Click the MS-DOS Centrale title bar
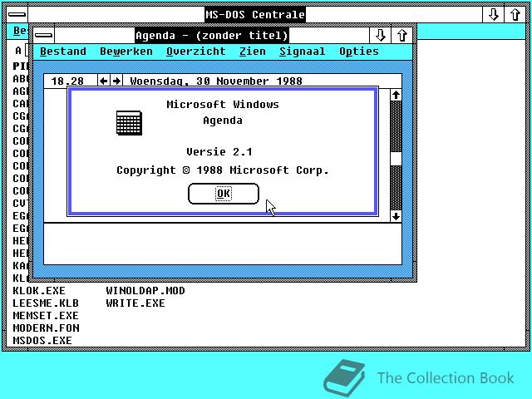This screenshot has height=399, width=532. [x=255, y=15]
